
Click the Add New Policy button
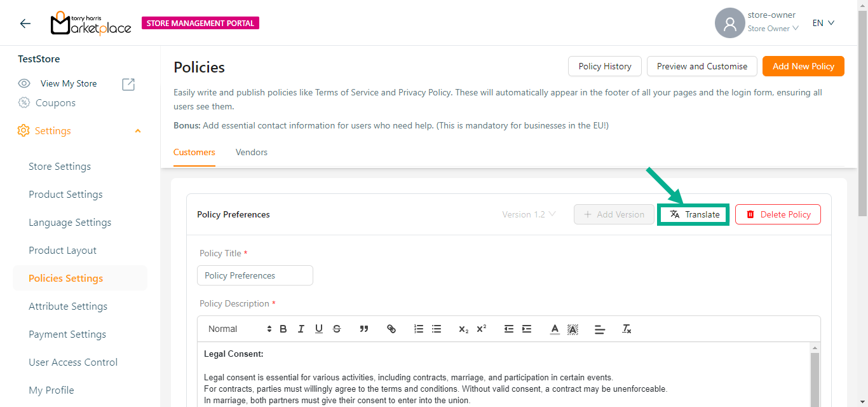point(803,66)
